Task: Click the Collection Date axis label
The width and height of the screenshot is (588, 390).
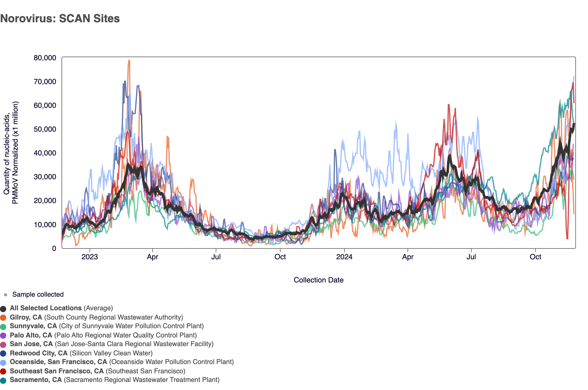Action: pyautogui.click(x=318, y=280)
